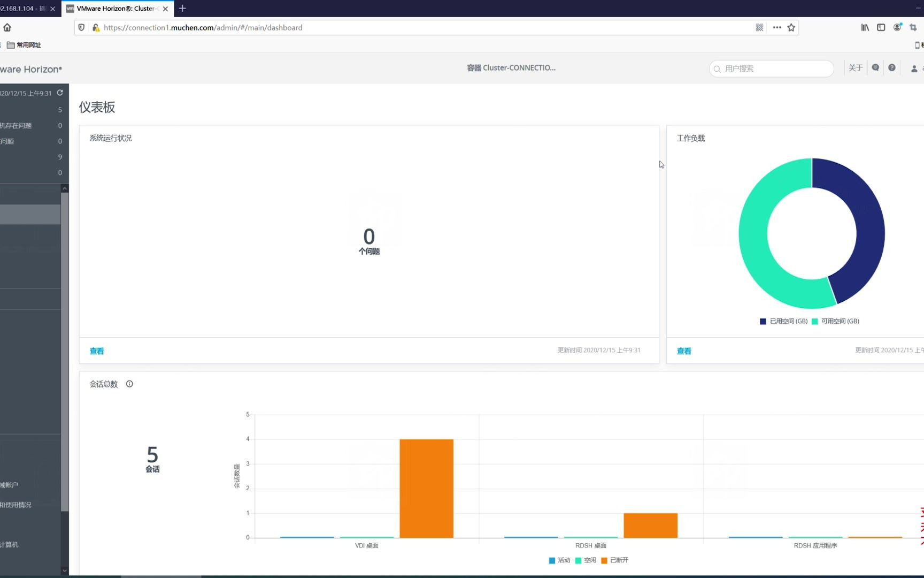Click the 关于 about link

(856, 67)
